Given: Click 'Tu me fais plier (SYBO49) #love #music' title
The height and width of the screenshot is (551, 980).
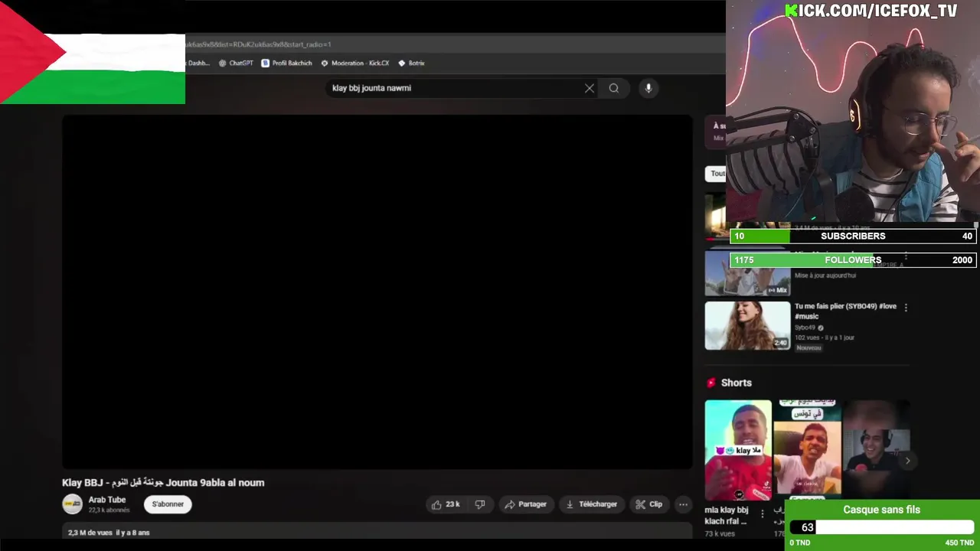Looking at the screenshot, I should coord(845,311).
